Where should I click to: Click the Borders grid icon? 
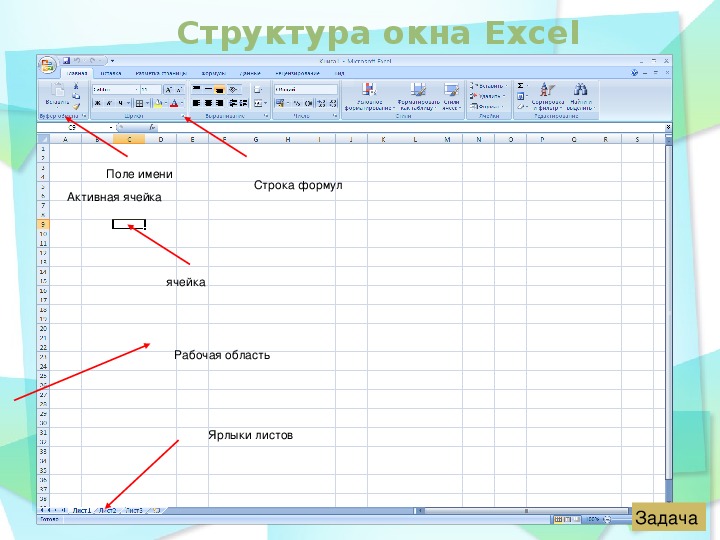(140, 103)
